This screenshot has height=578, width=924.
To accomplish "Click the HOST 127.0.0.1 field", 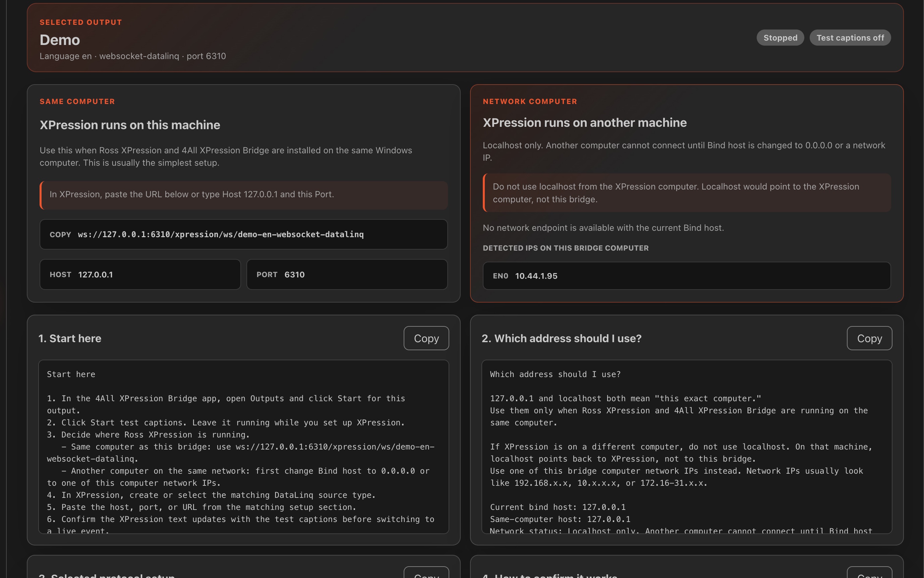I will click(x=140, y=274).
